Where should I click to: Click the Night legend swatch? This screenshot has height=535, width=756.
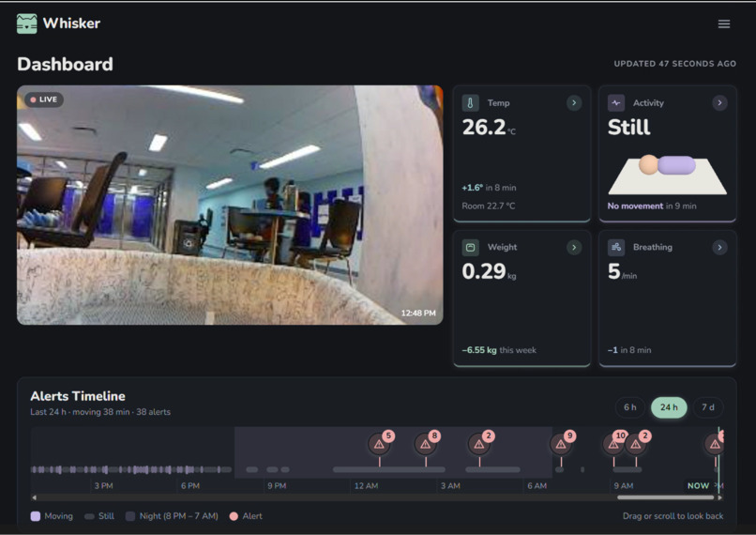[129, 516]
